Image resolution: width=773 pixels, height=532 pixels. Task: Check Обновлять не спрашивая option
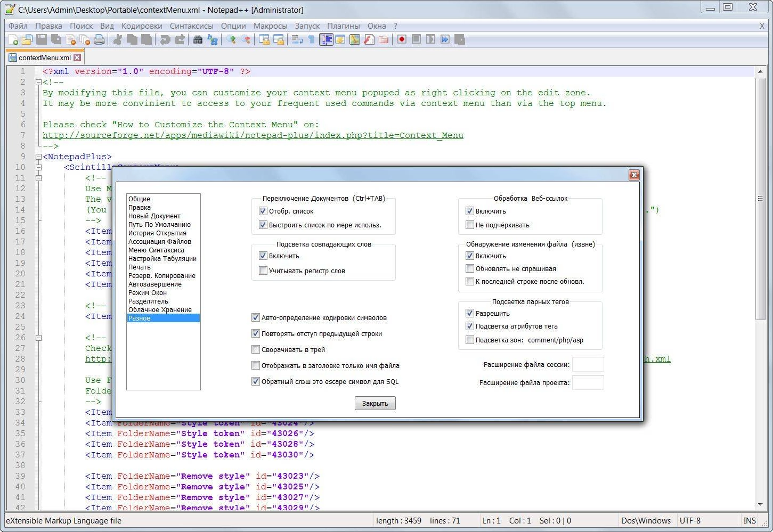(469, 268)
